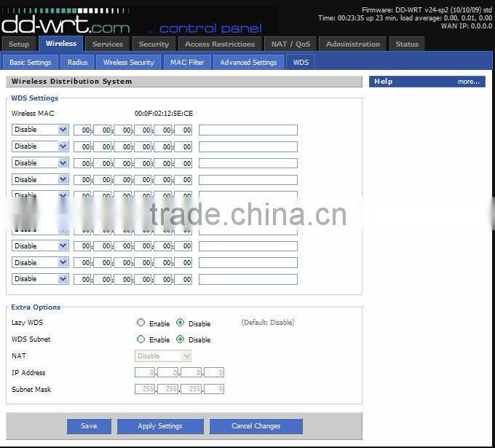Click the description field of the second-to-last WDS row
The height and width of the screenshot is (448, 495).
coord(248,262)
